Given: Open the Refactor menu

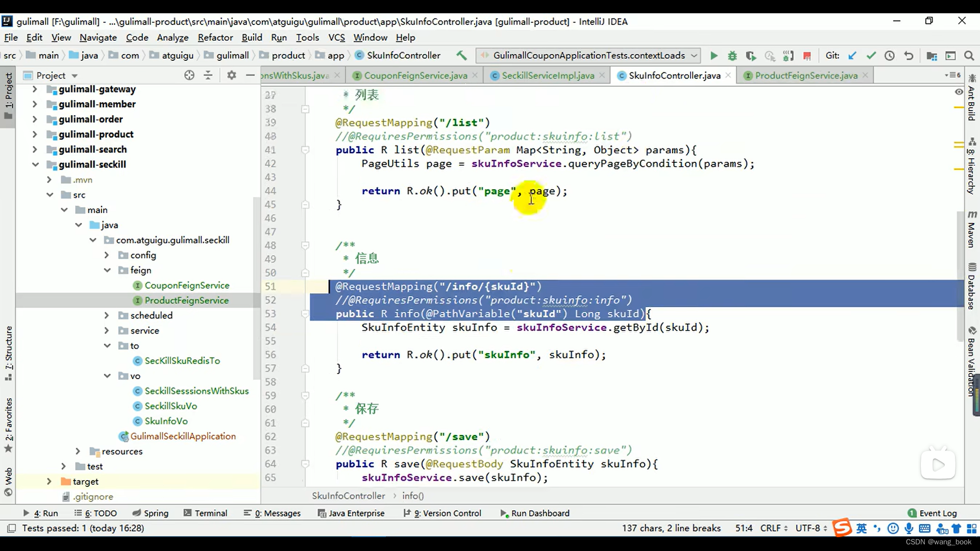Looking at the screenshot, I should tap(215, 37).
